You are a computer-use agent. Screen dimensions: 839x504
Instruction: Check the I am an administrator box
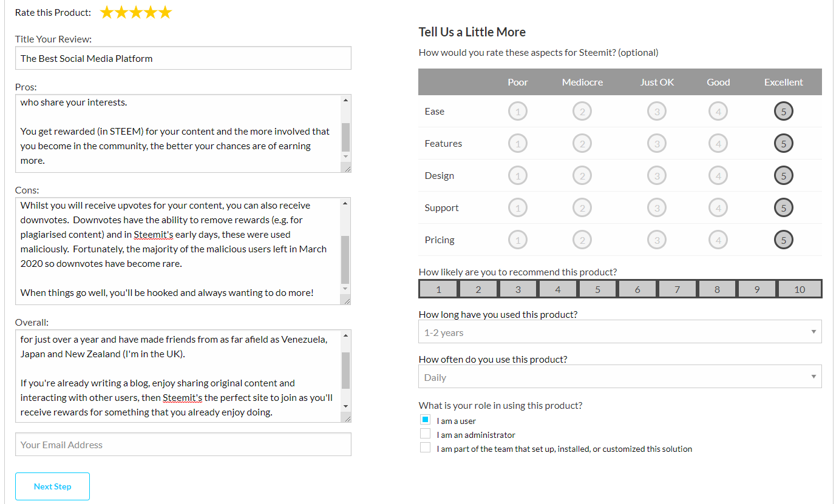click(x=425, y=434)
